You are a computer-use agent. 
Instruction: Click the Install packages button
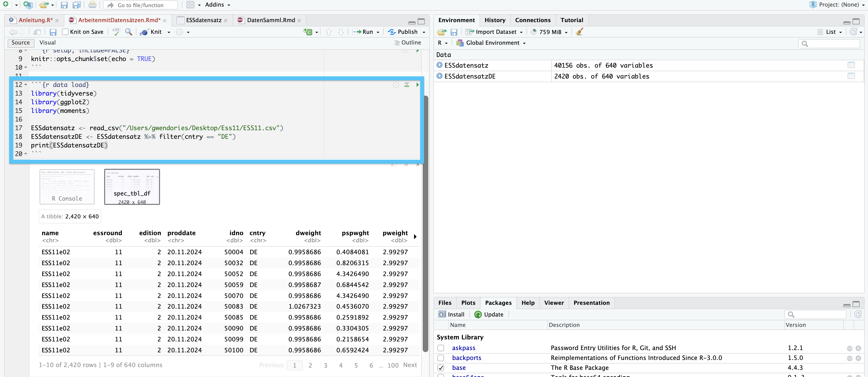tap(451, 314)
